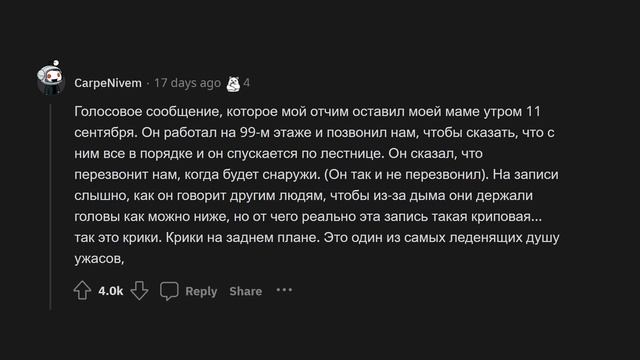Click the award count number 4

pyautogui.click(x=247, y=83)
